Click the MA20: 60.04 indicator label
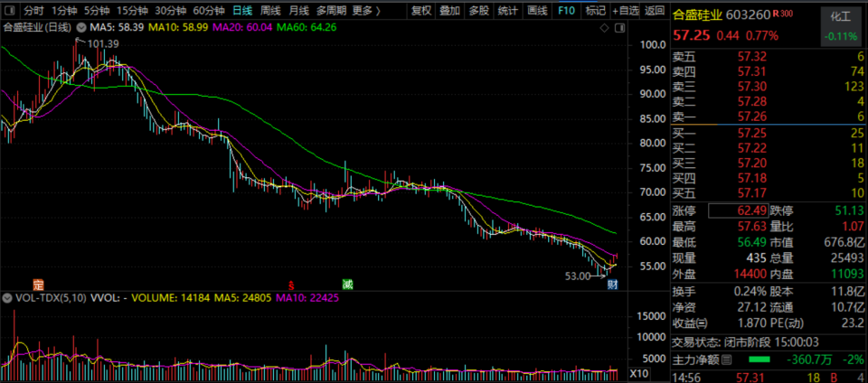 (x=243, y=27)
